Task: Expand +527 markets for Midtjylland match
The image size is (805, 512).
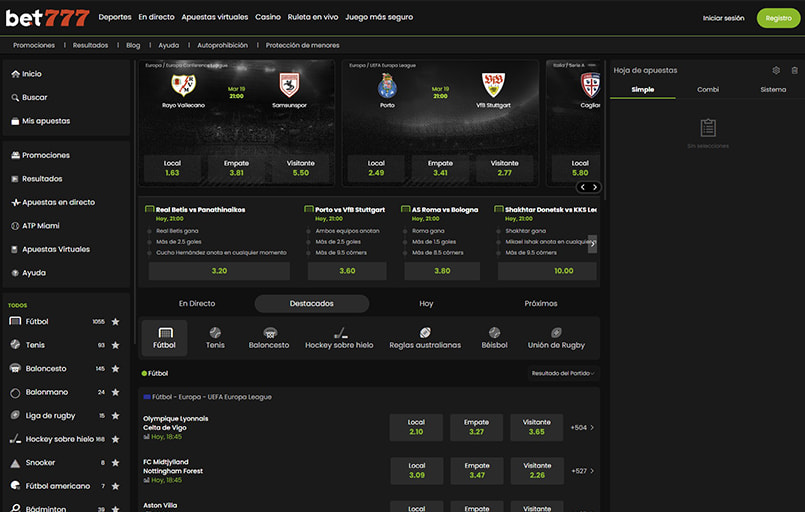Action: point(582,470)
